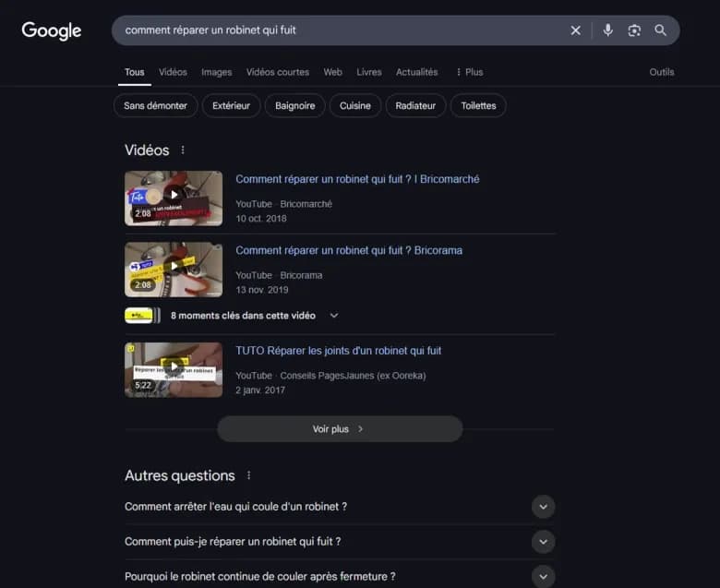Click the Autres questions heading

[180, 475]
